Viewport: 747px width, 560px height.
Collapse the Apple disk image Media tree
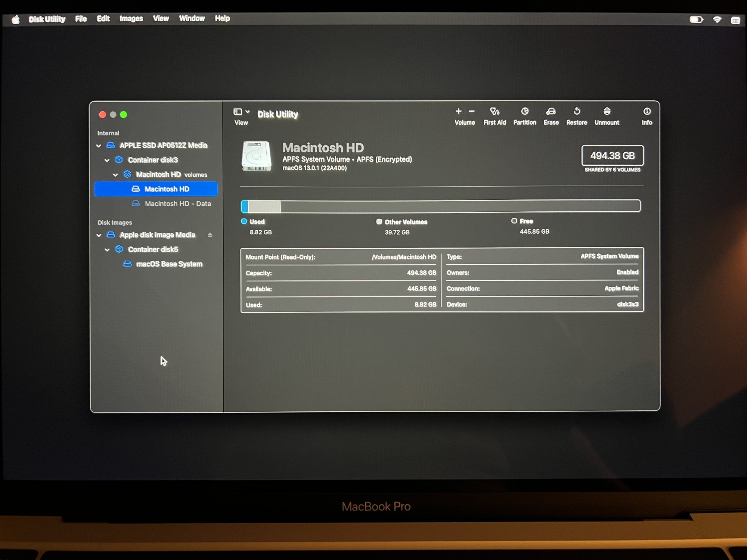point(99,235)
